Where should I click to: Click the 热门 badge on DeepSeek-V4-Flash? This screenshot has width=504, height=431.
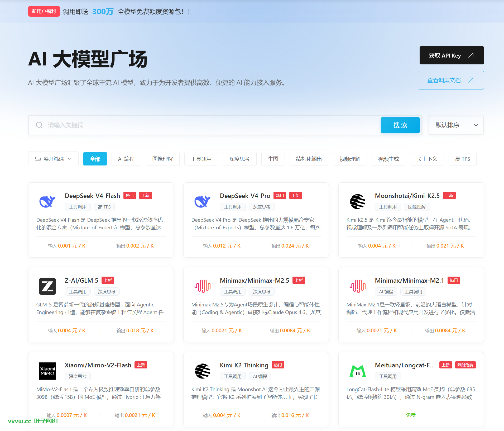tap(130, 196)
